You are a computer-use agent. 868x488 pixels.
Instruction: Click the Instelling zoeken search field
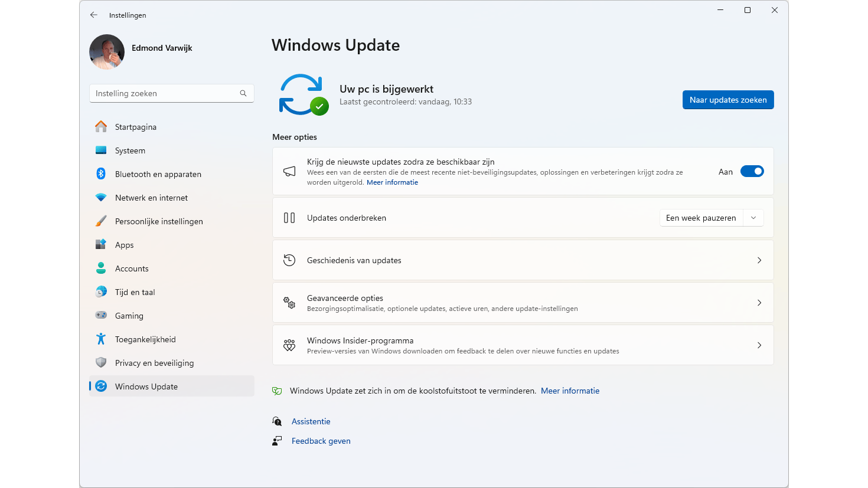pyautogui.click(x=165, y=93)
